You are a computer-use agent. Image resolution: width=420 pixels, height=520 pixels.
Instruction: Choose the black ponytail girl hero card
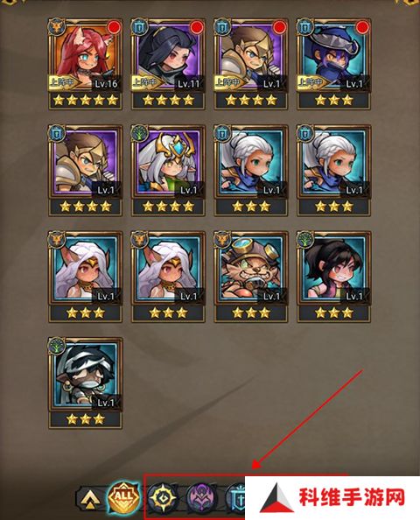(x=334, y=277)
